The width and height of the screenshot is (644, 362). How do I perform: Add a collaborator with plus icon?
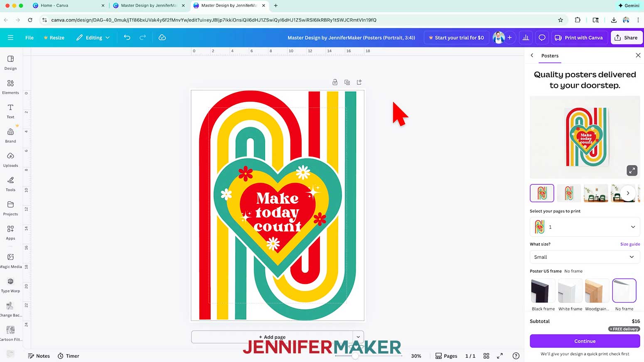coord(509,37)
